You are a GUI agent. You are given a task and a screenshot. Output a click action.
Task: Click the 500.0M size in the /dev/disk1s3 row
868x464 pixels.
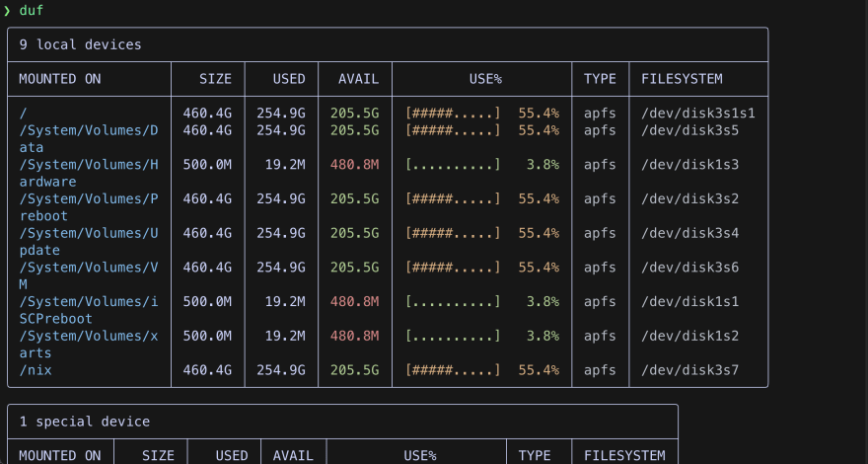pos(207,165)
